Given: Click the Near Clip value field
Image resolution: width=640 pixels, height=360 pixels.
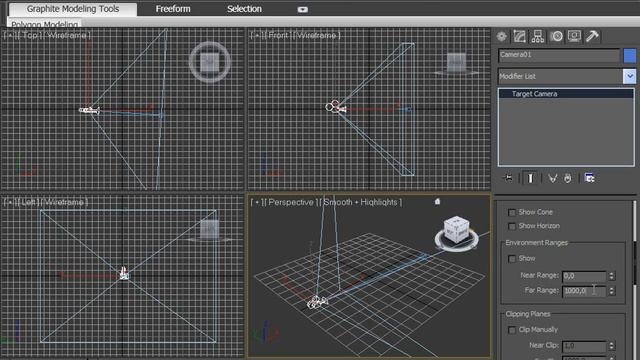Looking at the screenshot, I should pos(584,346).
